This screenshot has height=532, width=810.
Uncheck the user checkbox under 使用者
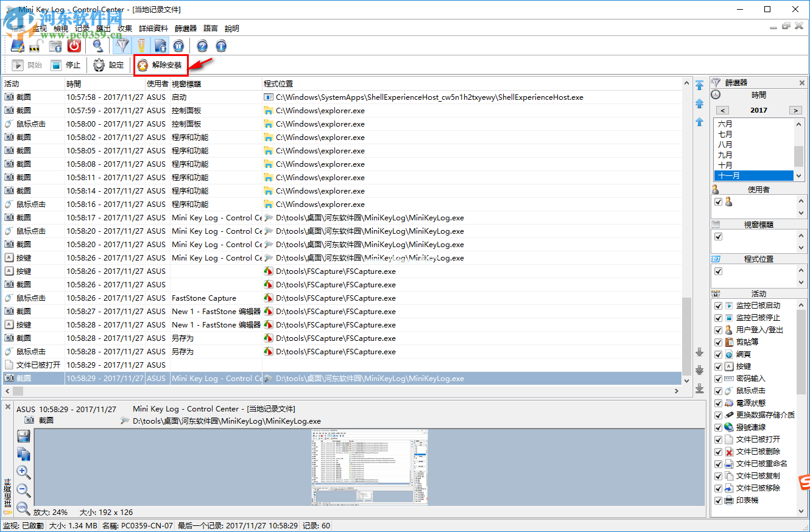pyautogui.click(x=719, y=201)
